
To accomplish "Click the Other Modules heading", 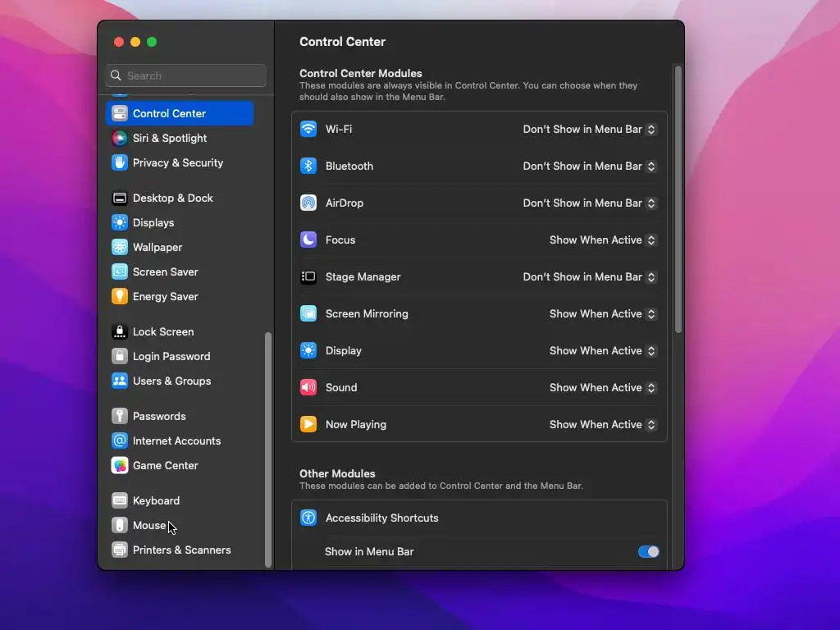I will (x=337, y=473).
